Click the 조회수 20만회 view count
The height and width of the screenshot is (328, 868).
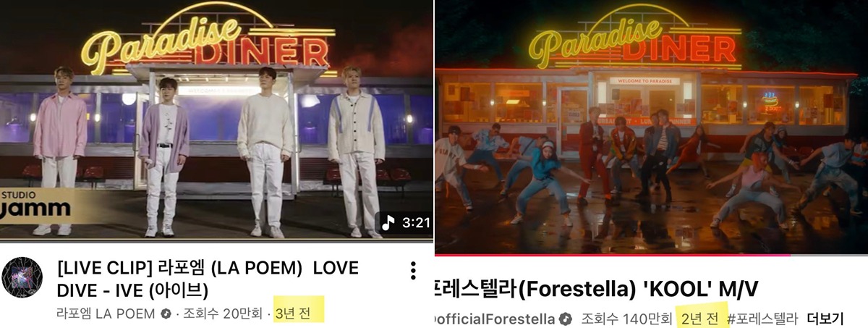click(224, 314)
